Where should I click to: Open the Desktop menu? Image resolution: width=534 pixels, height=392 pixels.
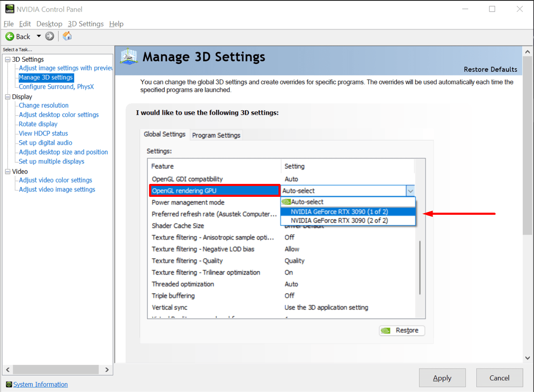point(49,24)
